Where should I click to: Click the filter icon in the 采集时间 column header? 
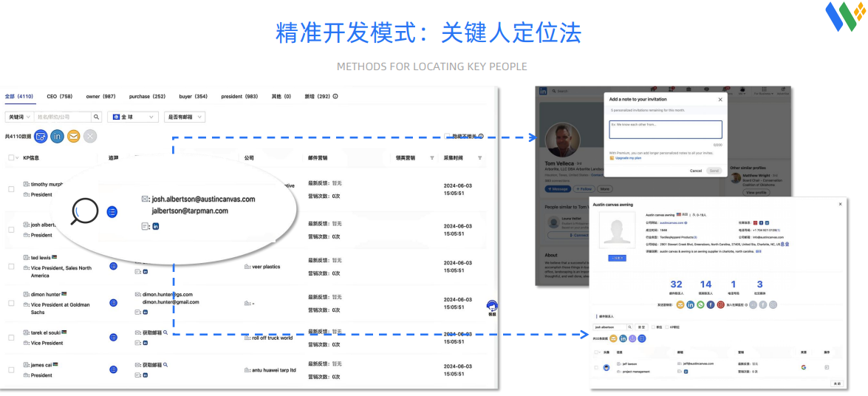(x=479, y=158)
